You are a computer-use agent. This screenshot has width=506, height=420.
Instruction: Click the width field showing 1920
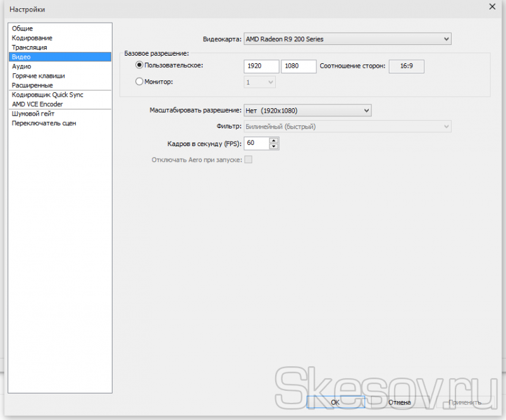tap(261, 66)
